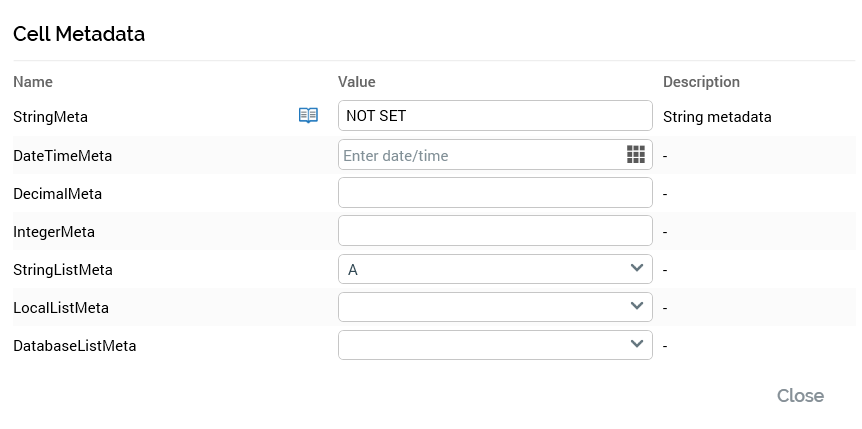Screen dimensions: 862x429
Task: Click the DecimalMeta row label
Action: (x=57, y=194)
